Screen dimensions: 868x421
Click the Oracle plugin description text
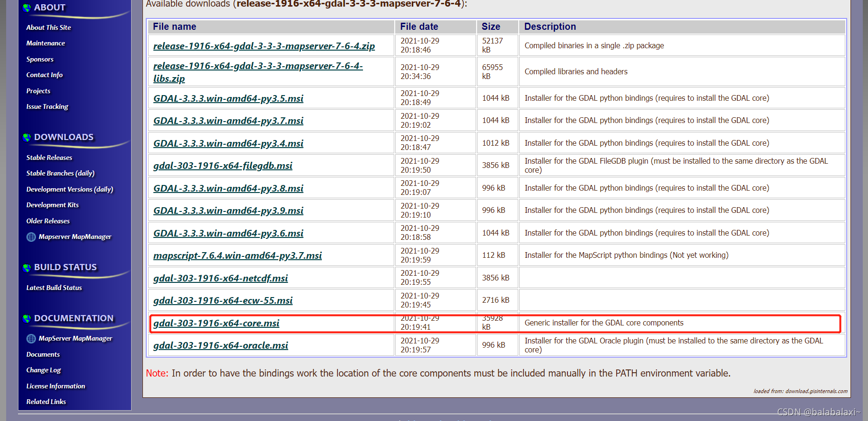(674, 345)
